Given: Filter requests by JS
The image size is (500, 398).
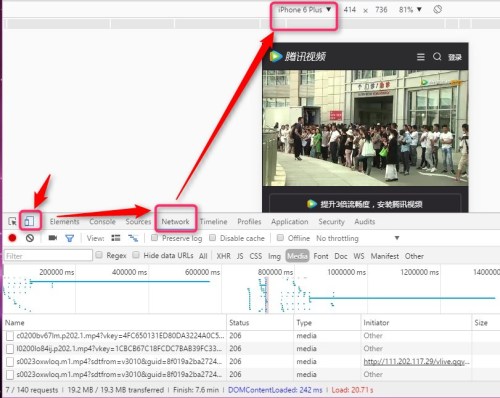Looking at the screenshot, I should (x=240, y=256).
